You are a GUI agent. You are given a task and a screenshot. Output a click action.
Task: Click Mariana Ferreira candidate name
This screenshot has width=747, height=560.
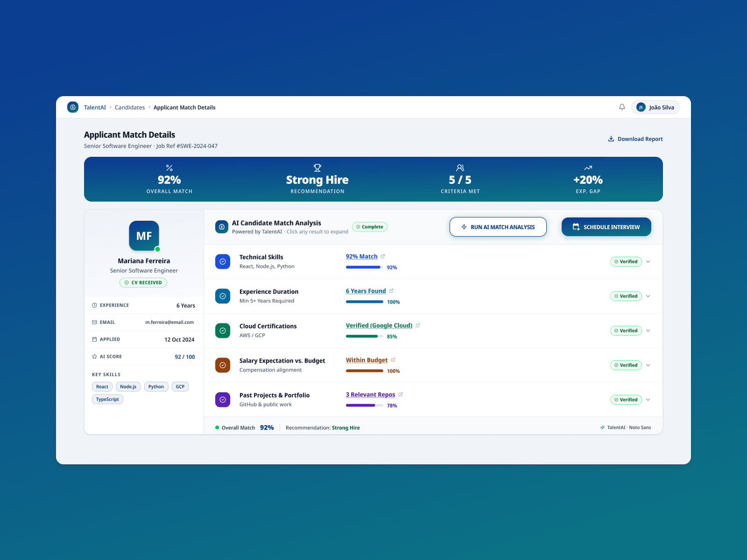point(144,261)
